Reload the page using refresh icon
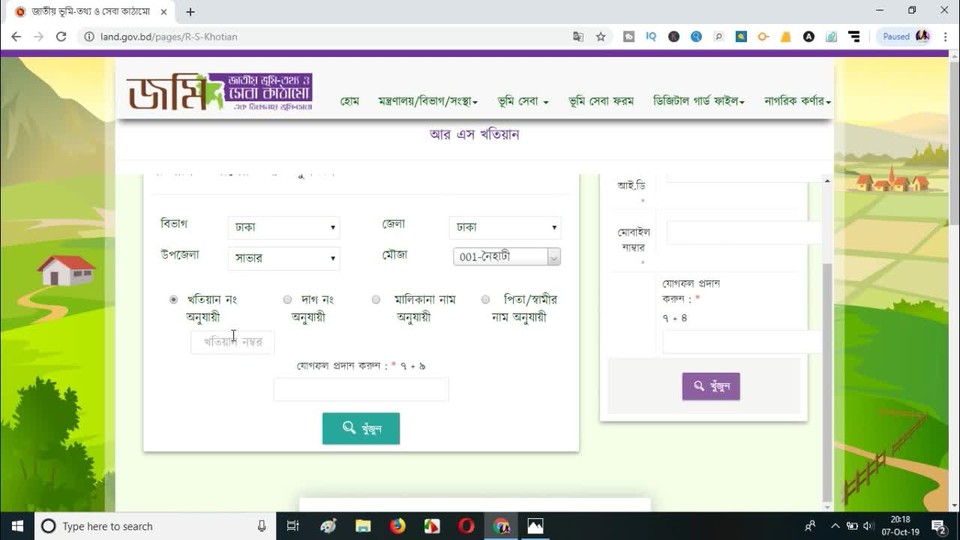This screenshot has height=540, width=960. [x=61, y=36]
